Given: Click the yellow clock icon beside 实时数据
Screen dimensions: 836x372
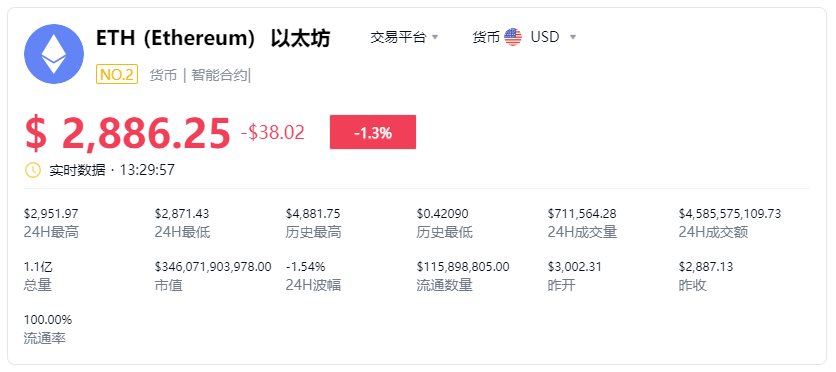Looking at the screenshot, I should coord(33,170).
